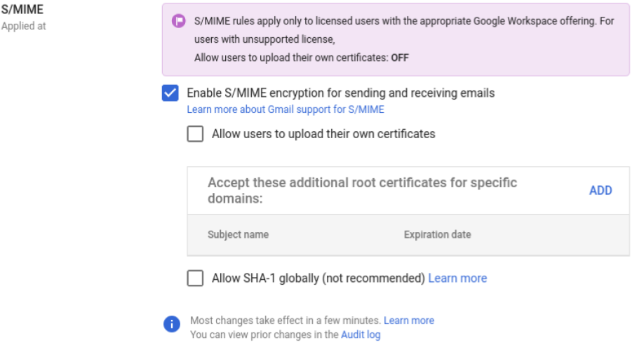The width and height of the screenshot is (639, 364).
Task: Click the Subject name column header
Action: click(x=238, y=234)
